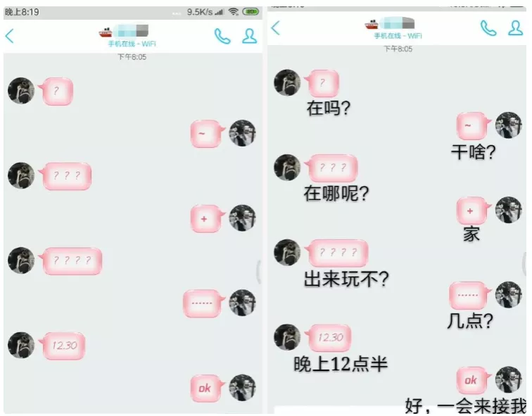Tap the battery indicator in status bar

251,12
